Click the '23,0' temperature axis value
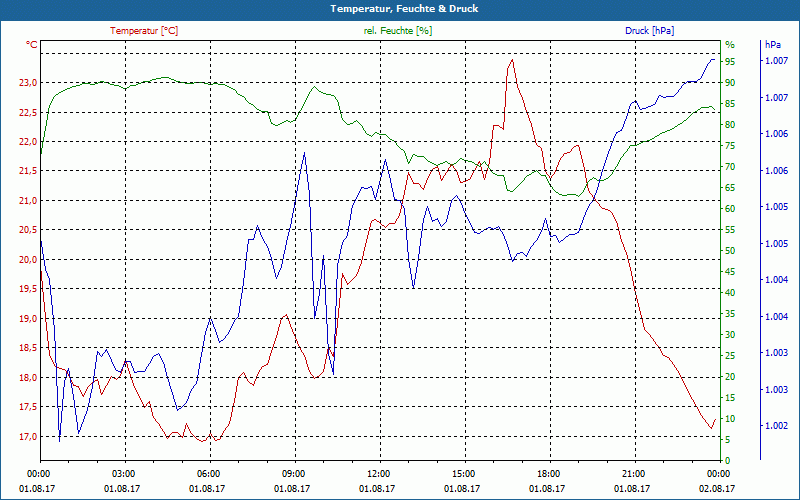 pos(29,83)
